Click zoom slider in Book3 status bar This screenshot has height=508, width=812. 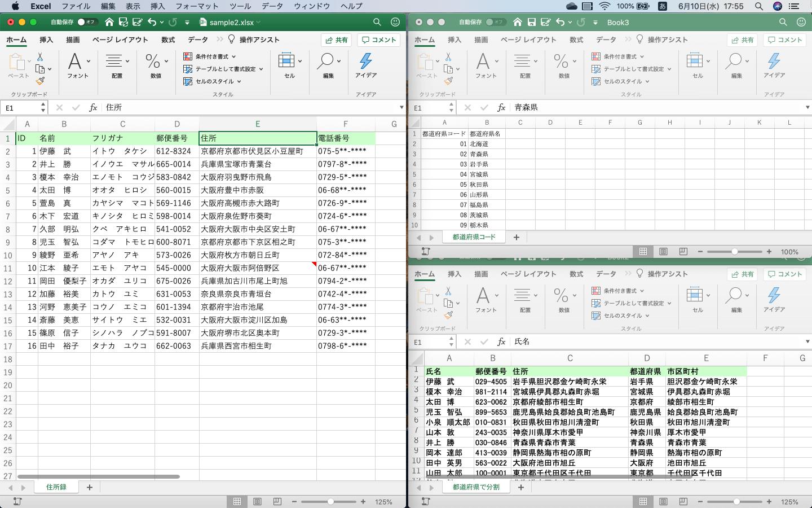(735, 252)
